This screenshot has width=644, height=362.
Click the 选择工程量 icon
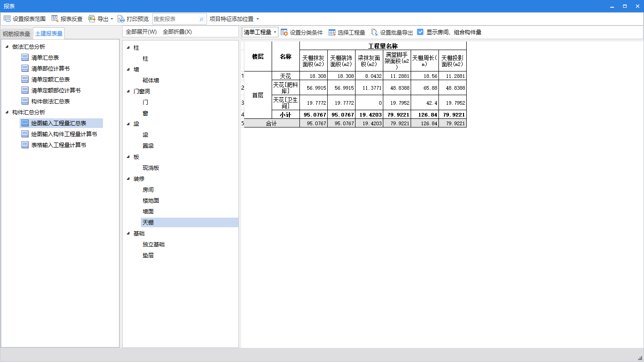332,32
